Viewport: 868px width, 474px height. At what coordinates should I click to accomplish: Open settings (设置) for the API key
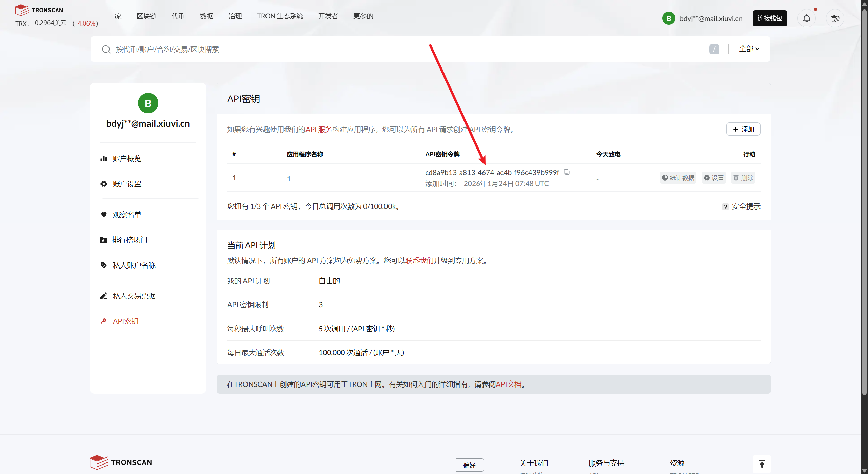(713, 178)
